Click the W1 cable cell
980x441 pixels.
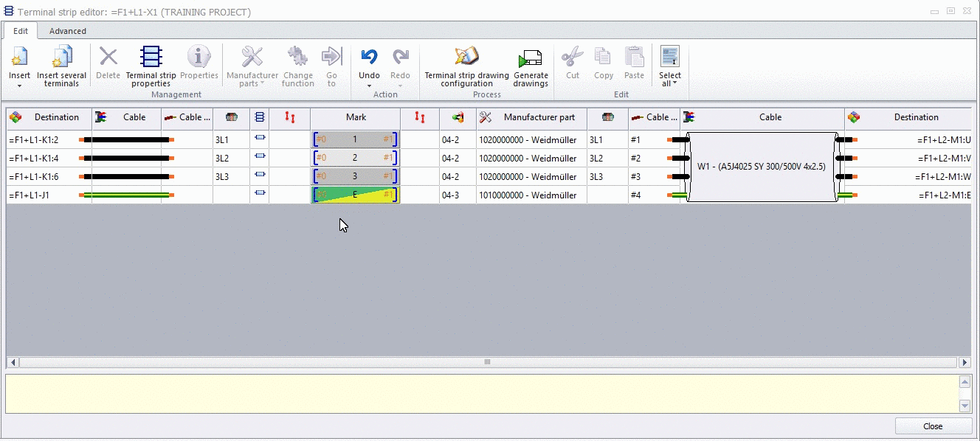pyautogui.click(x=762, y=167)
